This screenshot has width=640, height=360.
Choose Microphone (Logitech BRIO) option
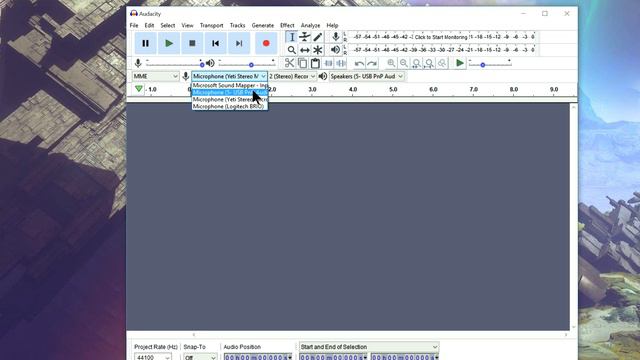pyautogui.click(x=230, y=106)
